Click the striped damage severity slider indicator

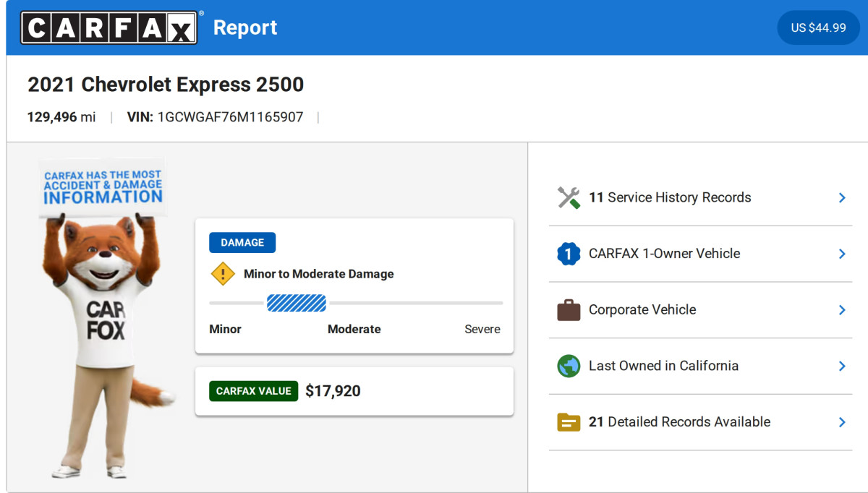click(x=297, y=303)
